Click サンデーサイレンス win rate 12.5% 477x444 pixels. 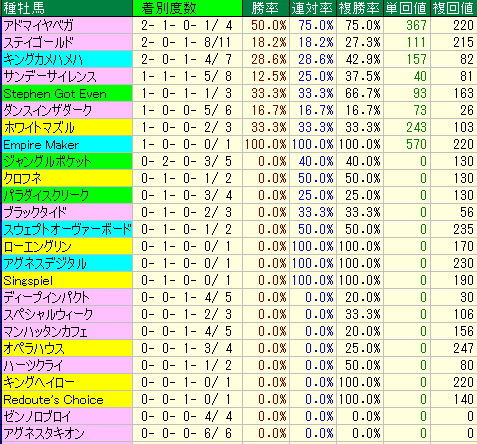click(268, 76)
